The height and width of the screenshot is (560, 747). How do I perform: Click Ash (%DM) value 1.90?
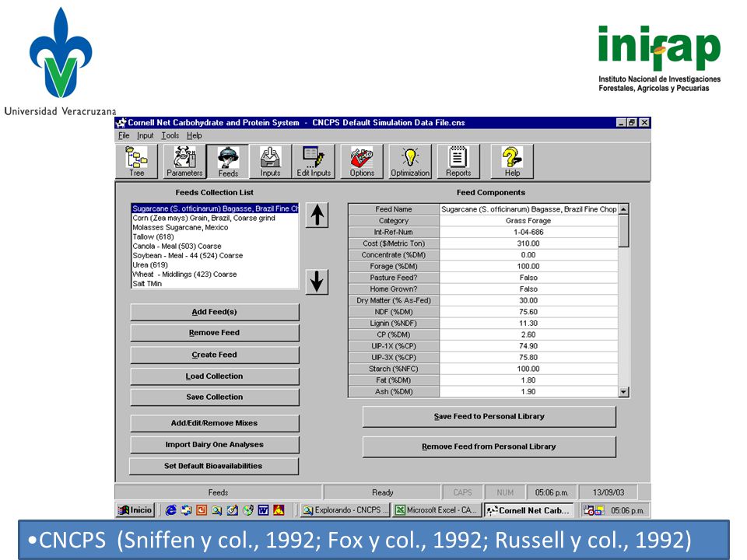[x=529, y=391]
